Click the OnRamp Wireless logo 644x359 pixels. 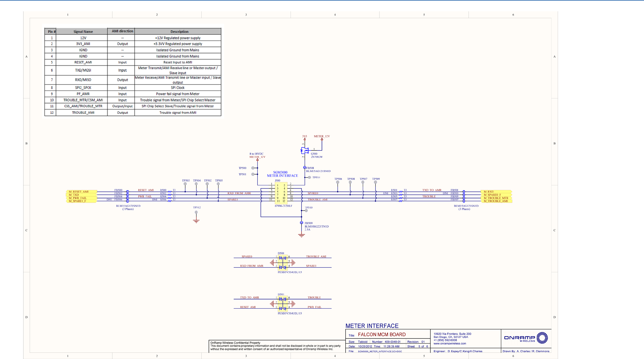point(526,338)
